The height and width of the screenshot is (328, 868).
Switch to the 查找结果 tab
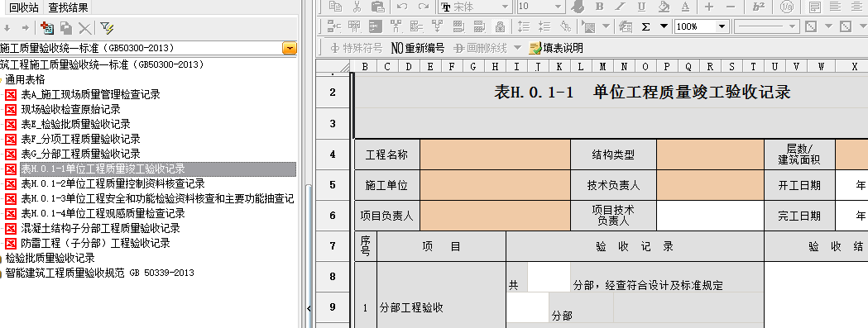(x=68, y=7)
